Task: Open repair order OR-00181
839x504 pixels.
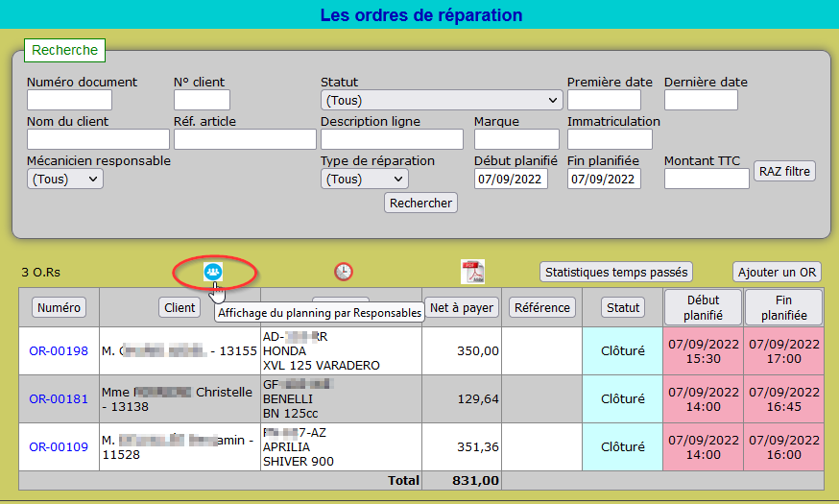Action: (59, 398)
